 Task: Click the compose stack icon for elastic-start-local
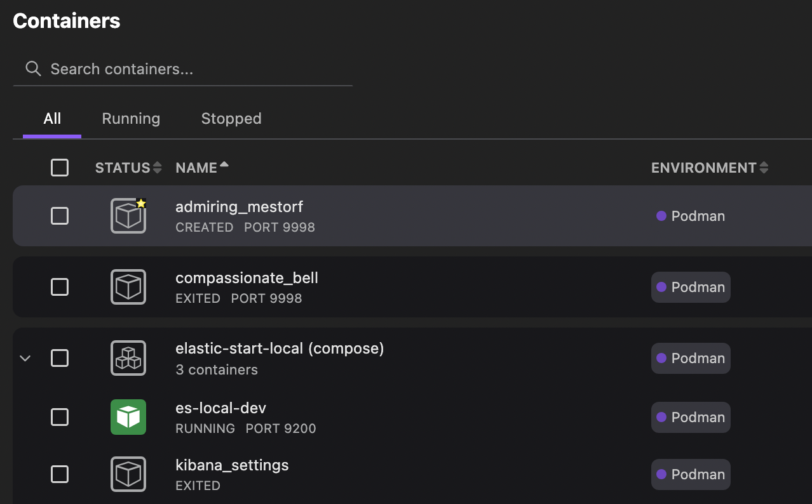click(x=128, y=358)
